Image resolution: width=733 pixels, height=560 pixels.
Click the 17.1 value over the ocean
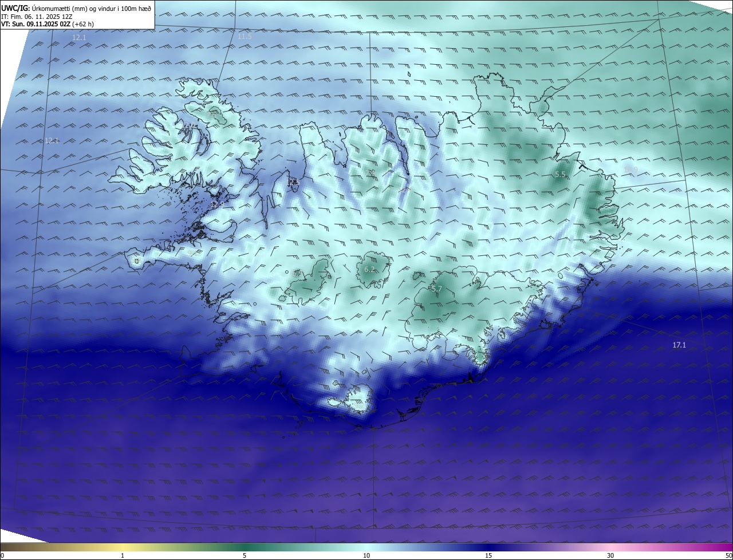[679, 345]
